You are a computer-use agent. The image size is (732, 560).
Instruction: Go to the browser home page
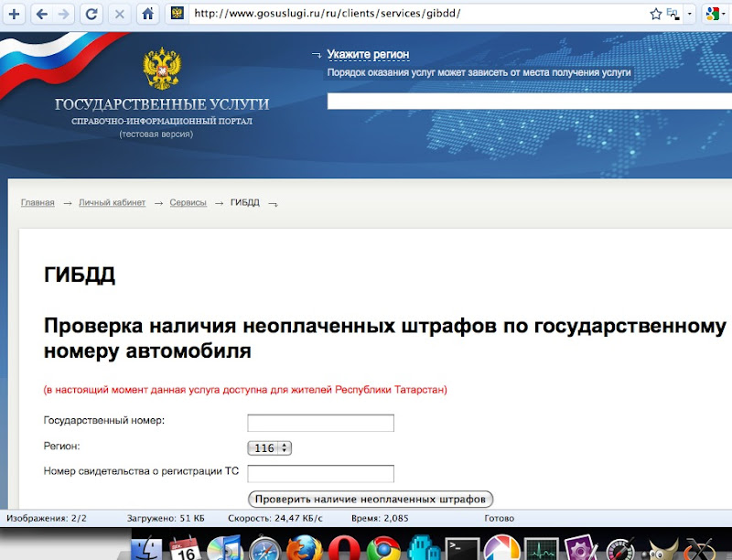coord(148,14)
